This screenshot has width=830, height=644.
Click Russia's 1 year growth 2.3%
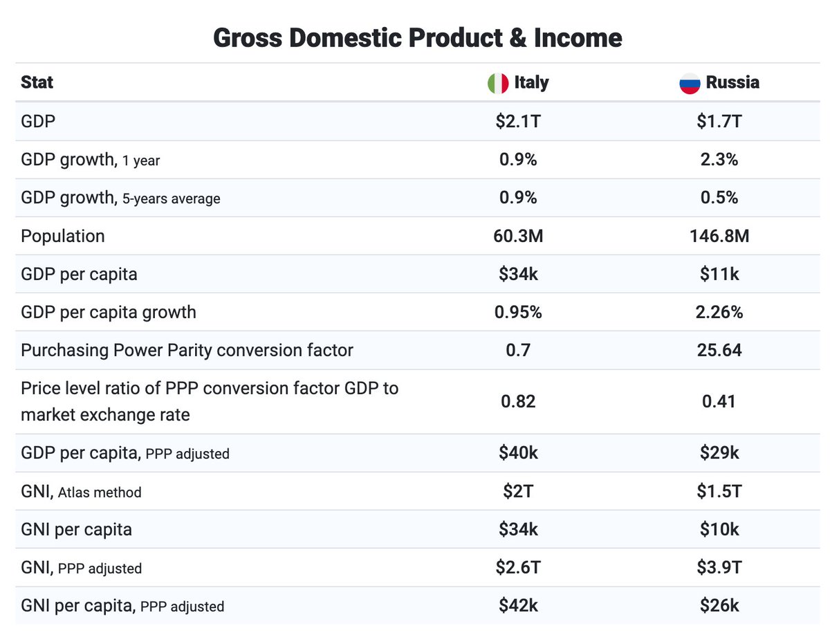coord(719,160)
